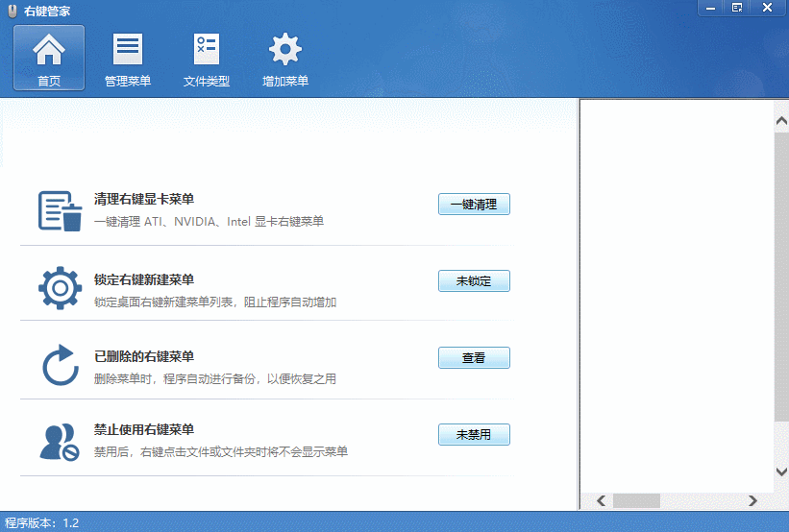Minimize the 右键管家 window
The width and height of the screenshot is (789, 532).
[709, 8]
